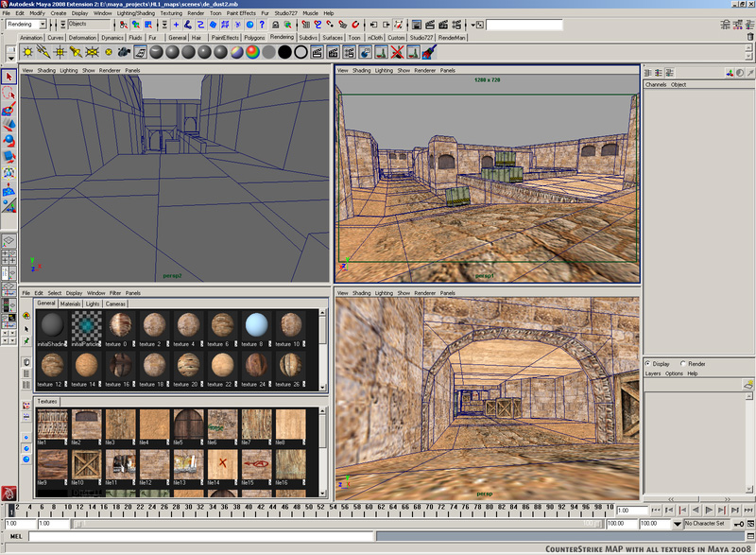Select the Lasso tool in toolbox
The height and width of the screenshot is (555, 756).
coord(9,93)
